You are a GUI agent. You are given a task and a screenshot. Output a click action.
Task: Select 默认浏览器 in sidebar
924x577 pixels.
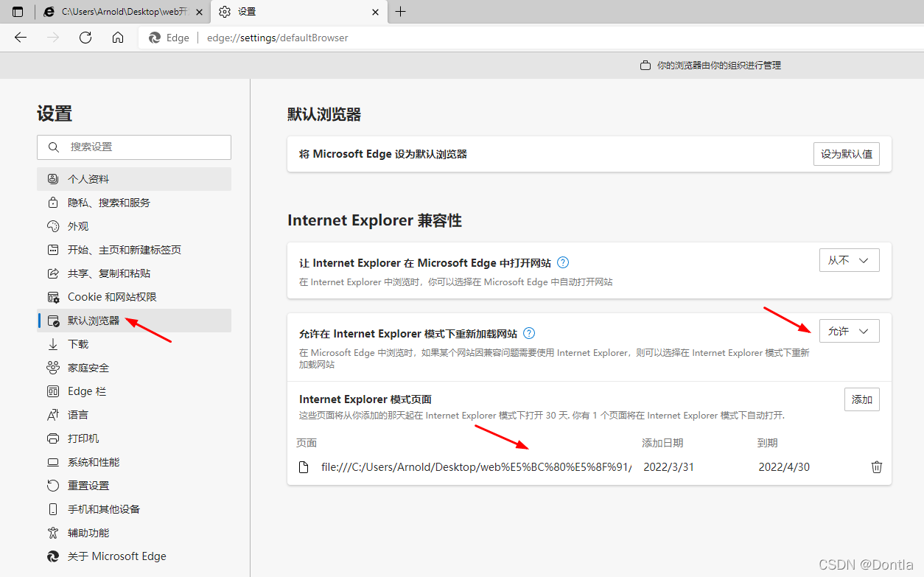[134, 321]
